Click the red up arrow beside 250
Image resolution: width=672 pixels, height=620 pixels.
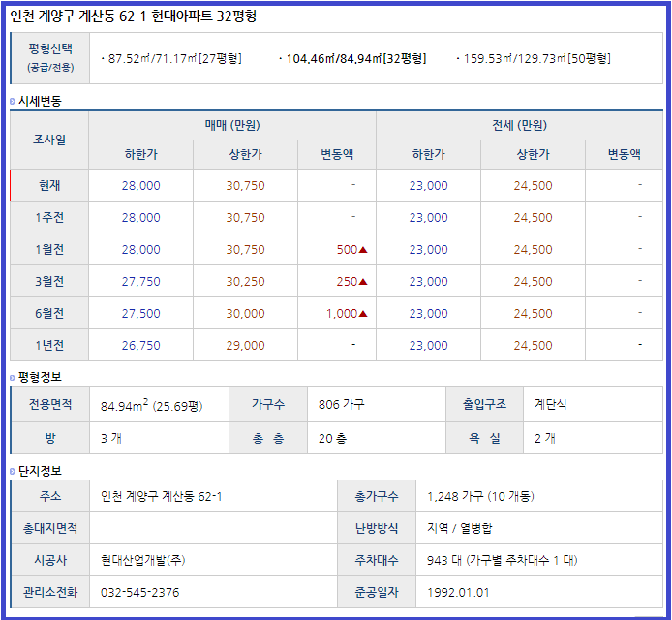[x=363, y=282]
